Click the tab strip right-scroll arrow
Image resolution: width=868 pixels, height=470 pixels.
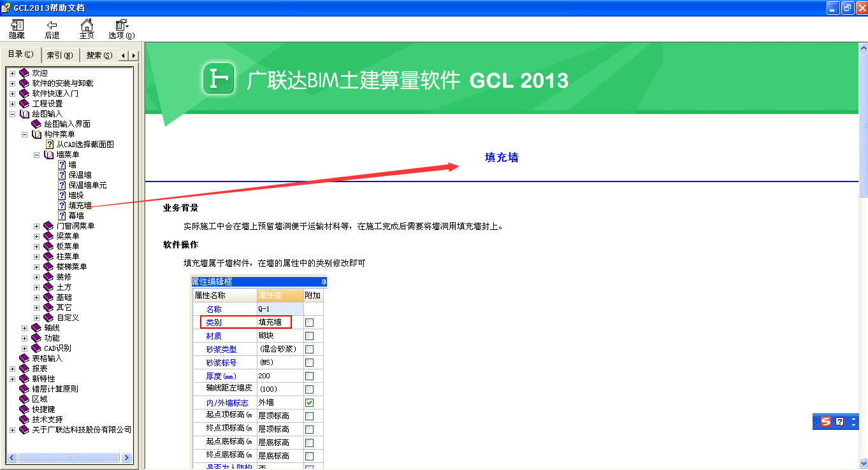coord(133,55)
